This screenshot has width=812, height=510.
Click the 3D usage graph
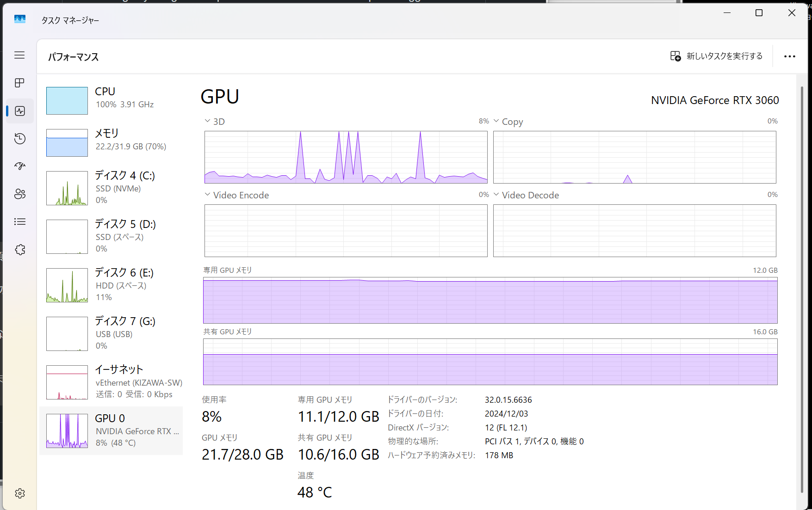coord(346,157)
